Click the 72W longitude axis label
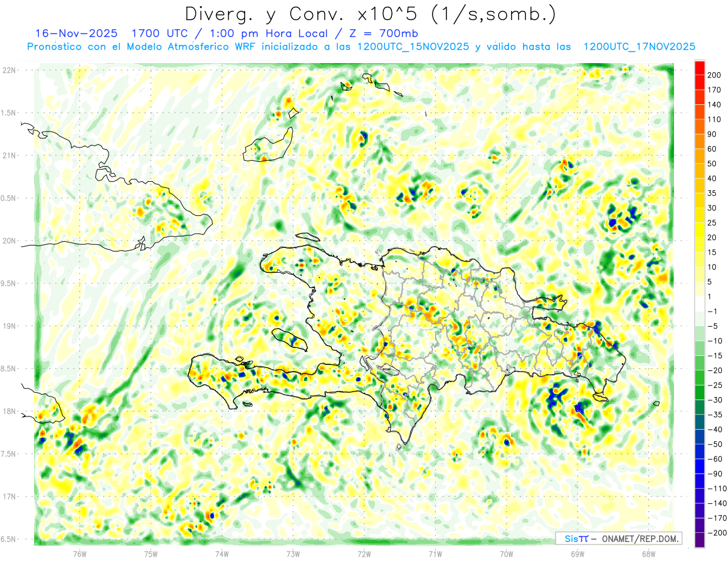 (x=364, y=553)
